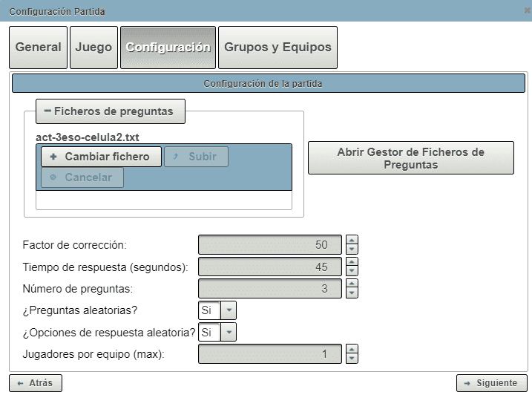Open Gestor de Ficheros de Preguntas
Viewport: 532px width, 395px height.
coord(410,158)
